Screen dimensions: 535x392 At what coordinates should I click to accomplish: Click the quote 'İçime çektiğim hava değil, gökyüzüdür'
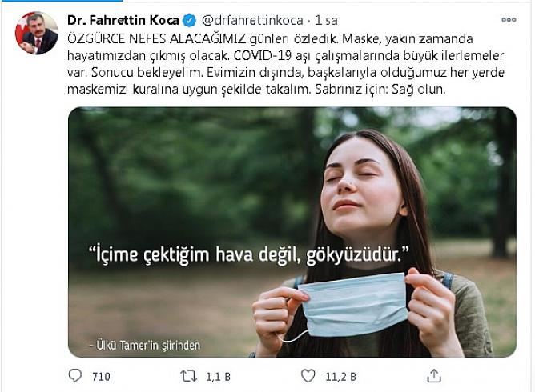(x=249, y=254)
